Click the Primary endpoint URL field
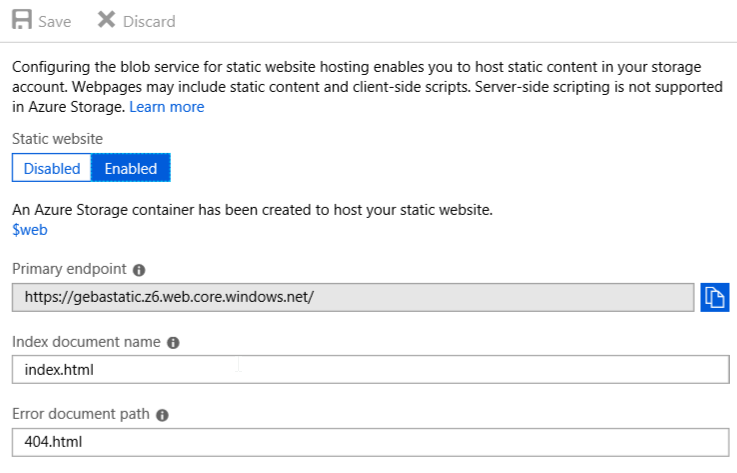The width and height of the screenshot is (737, 473). (x=352, y=297)
